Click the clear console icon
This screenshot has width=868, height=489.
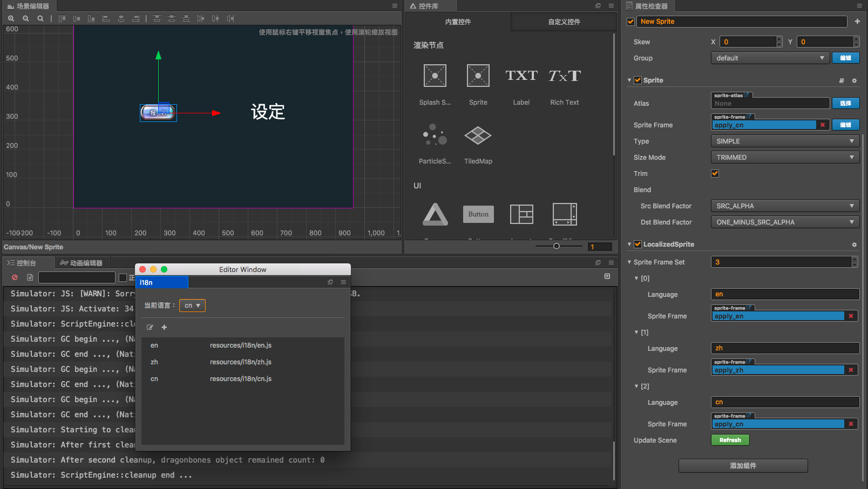15,277
